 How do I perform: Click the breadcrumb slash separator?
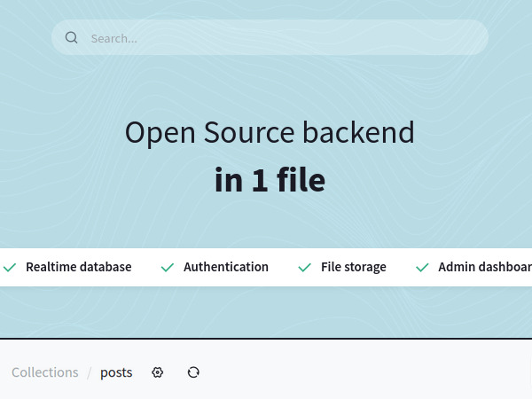pos(89,372)
